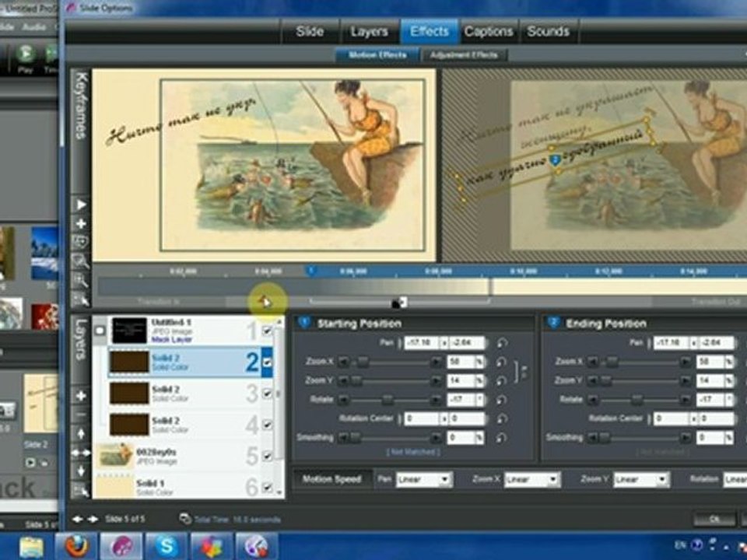Open Skype from the taskbar
This screenshot has height=560, width=747.
166,546
